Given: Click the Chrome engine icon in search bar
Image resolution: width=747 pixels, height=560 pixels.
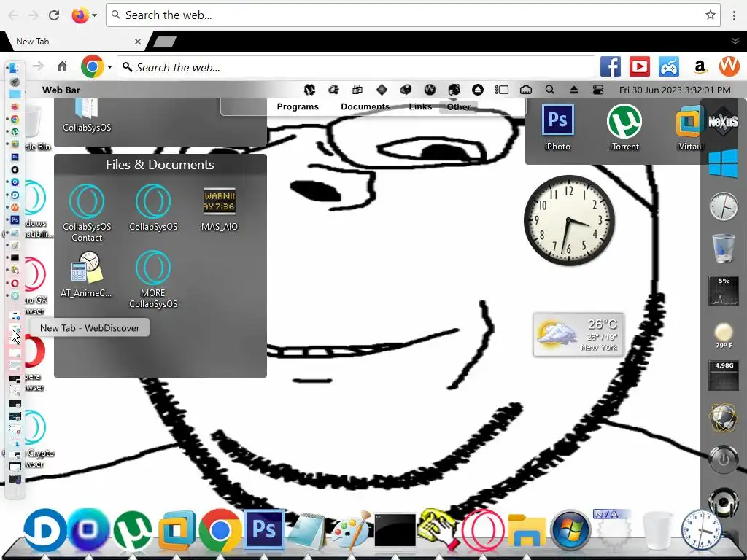Looking at the screenshot, I should pyautogui.click(x=93, y=66).
